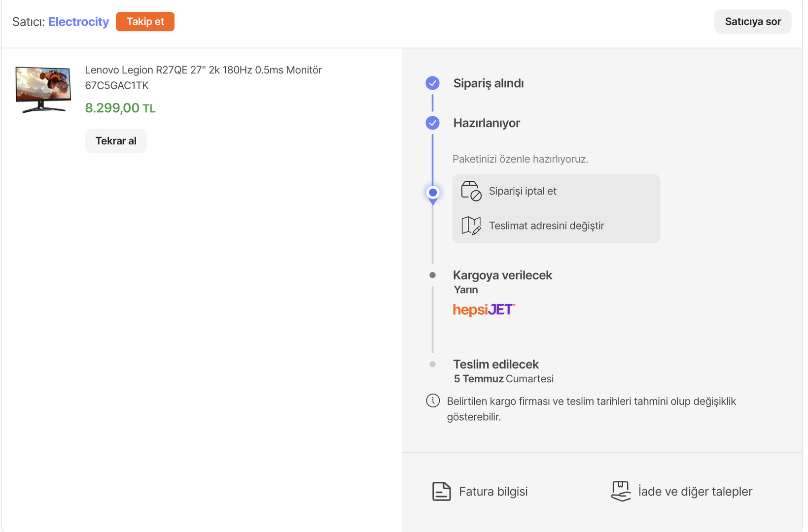The width and height of the screenshot is (808, 532).
Task: Click the return package hand icon
Action: (x=621, y=491)
